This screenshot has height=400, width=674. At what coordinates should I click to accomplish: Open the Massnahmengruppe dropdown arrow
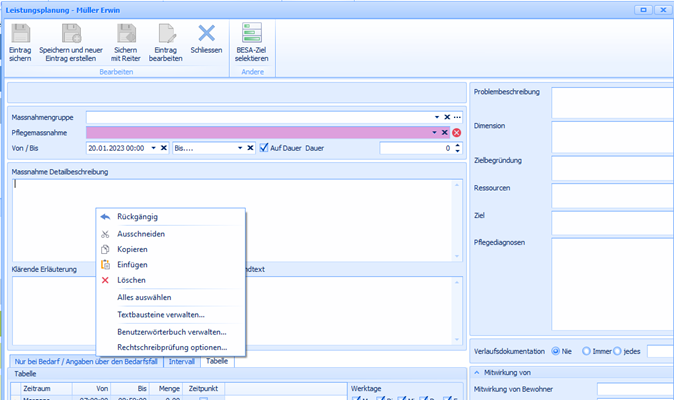coord(436,117)
